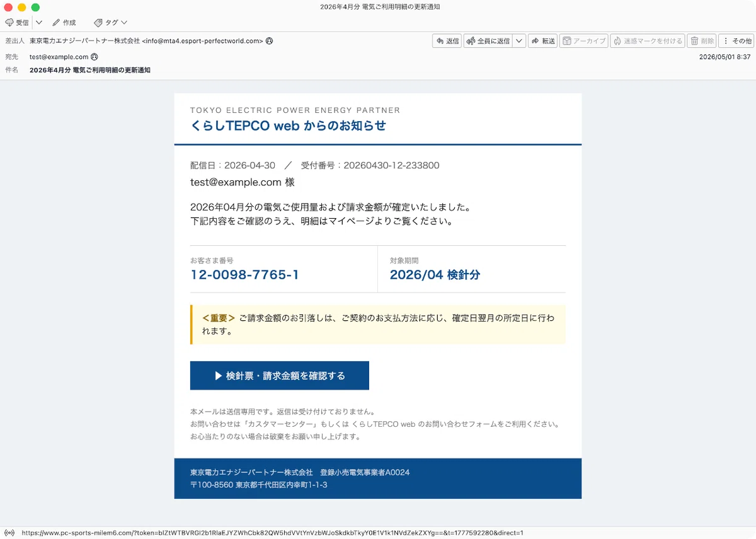Click the アーカイブ (Archive) button
Screen dimensions: 756x539
pos(583,41)
